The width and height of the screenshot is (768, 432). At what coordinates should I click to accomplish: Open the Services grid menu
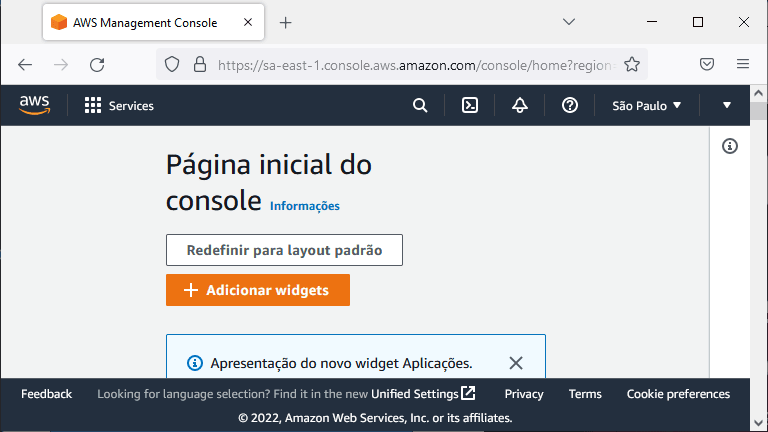(119, 106)
